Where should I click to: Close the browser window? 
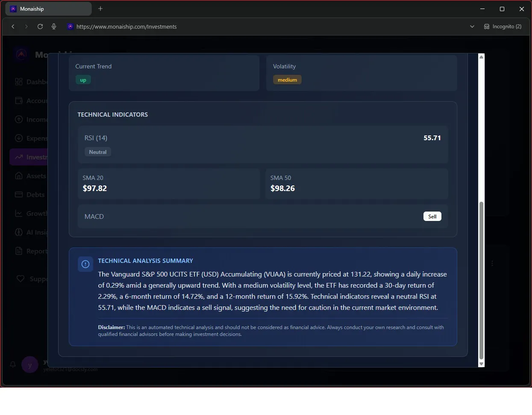point(522,9)
